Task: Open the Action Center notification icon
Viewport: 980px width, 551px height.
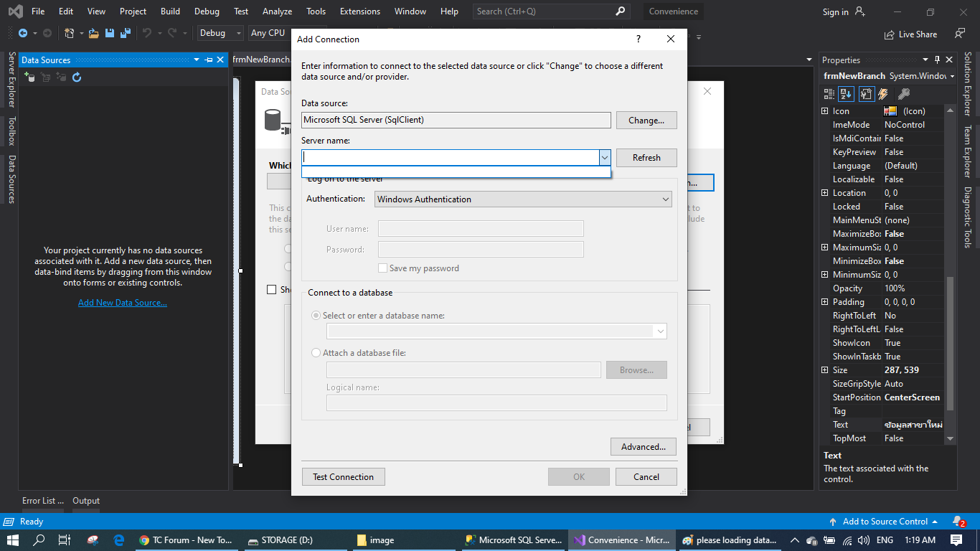Action: coord(956,540)
